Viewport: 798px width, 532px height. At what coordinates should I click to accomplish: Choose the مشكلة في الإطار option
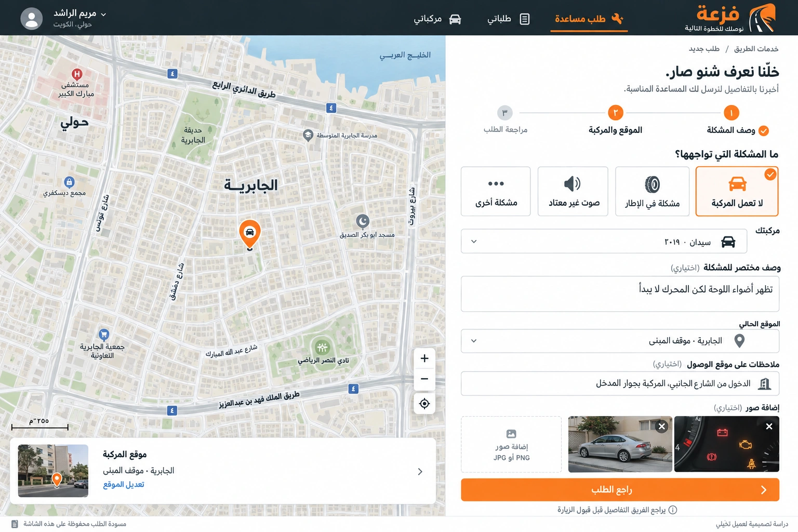point(652,191)
